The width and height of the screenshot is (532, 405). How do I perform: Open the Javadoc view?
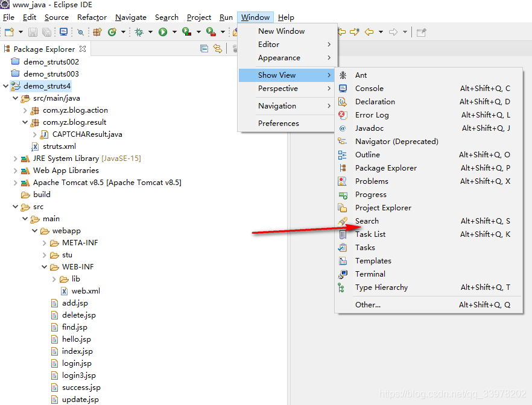(428, 128)
